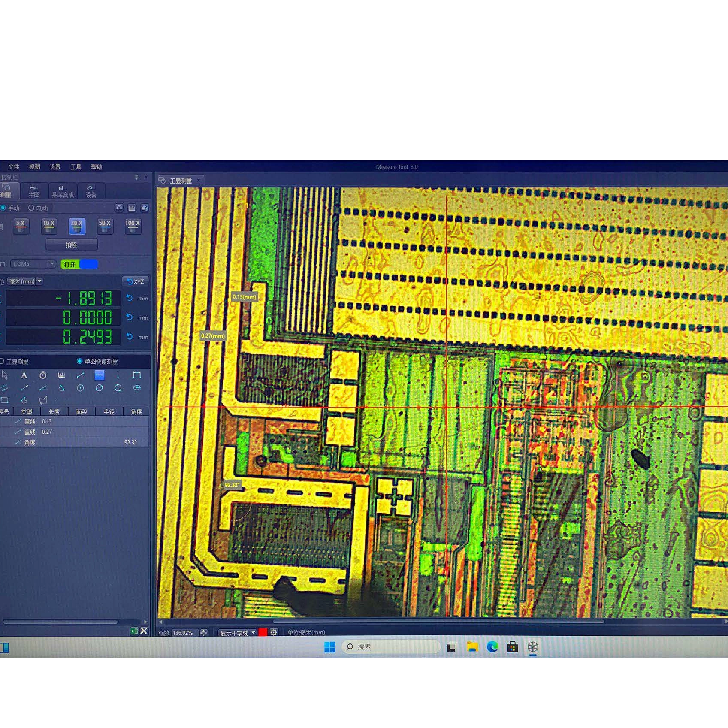Expand the 毫米(mm) unit dropdown
This screenshot has height=728, width=728.
pos(39,281)
